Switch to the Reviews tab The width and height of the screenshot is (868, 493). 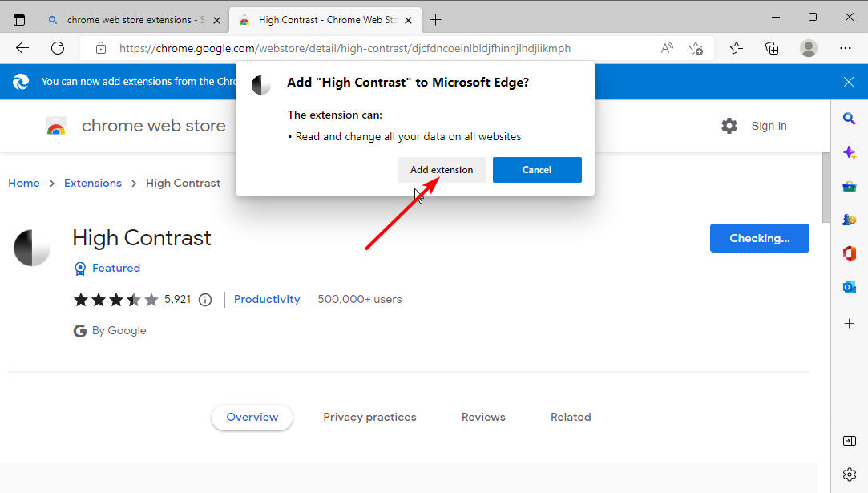(x=482, y=417)
